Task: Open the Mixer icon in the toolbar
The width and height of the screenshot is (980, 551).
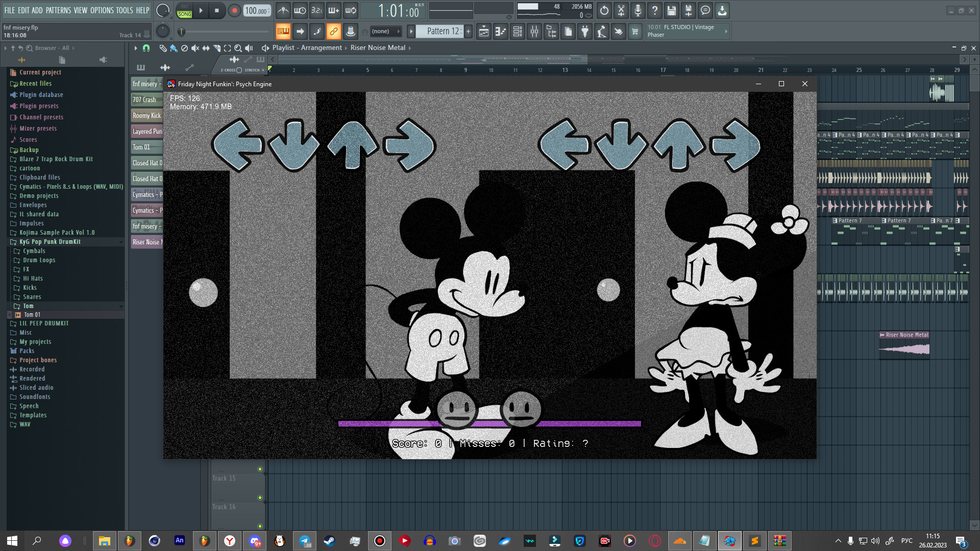Action: pos(534,31)
